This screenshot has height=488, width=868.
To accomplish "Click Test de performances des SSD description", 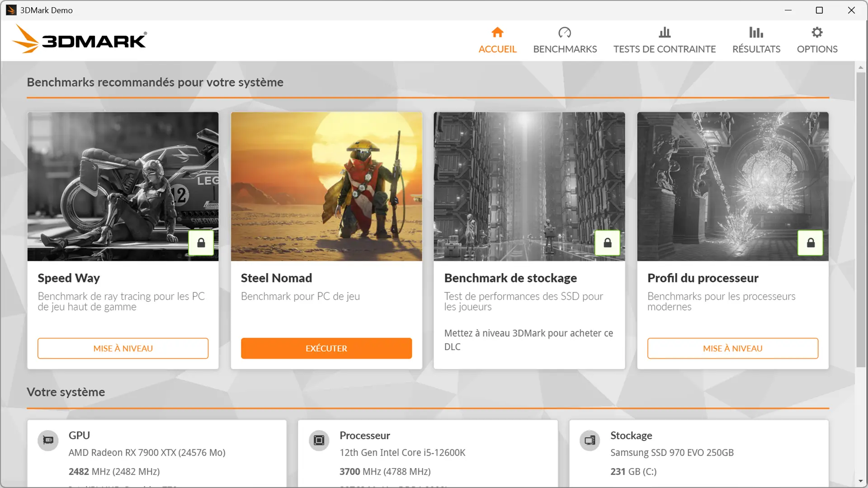I will [x=524, y=301].
